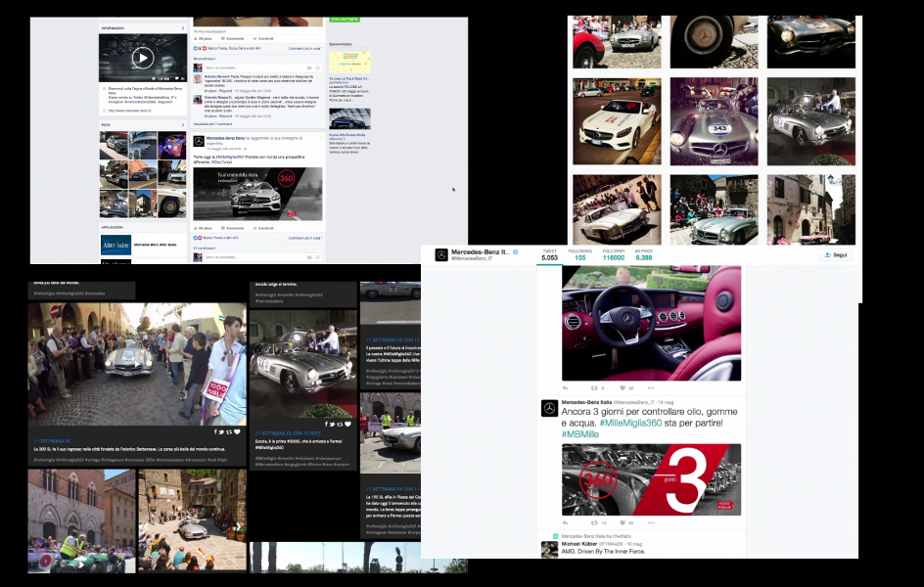Click Condividi on the upper Facebook post
The image size is (924, 587).
263,38
